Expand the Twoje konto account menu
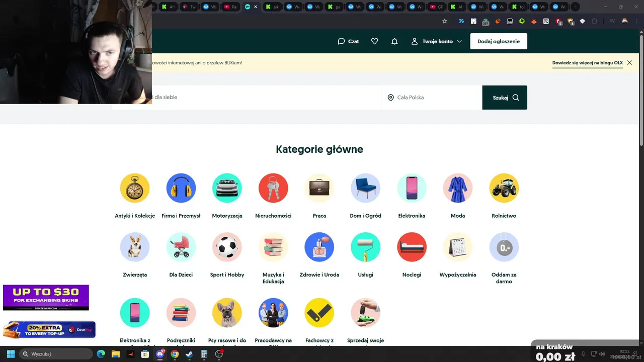Image resolution: width=644 pixels, height=362 pixels. [x=436, y=41]
